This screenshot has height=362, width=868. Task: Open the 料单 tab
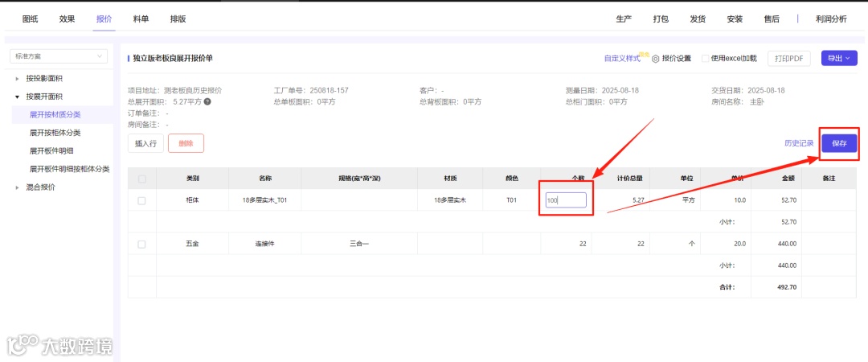point(141,19)
